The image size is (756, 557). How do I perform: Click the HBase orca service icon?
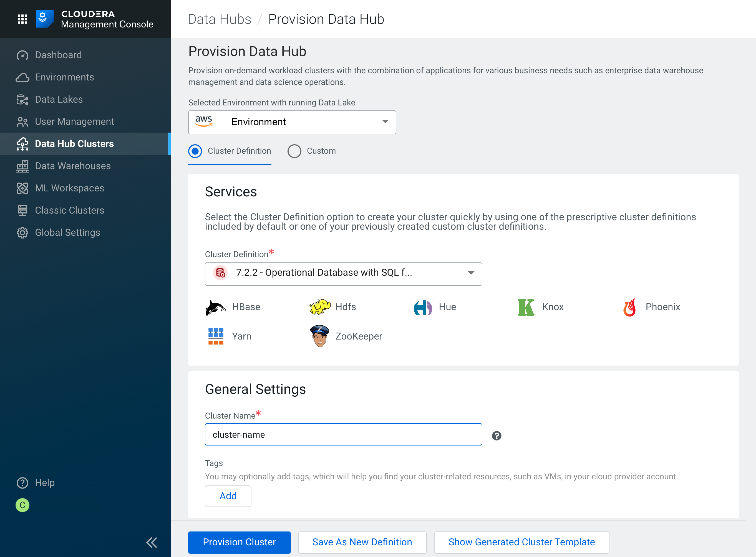pyautogui.click(x=215, y=307)
